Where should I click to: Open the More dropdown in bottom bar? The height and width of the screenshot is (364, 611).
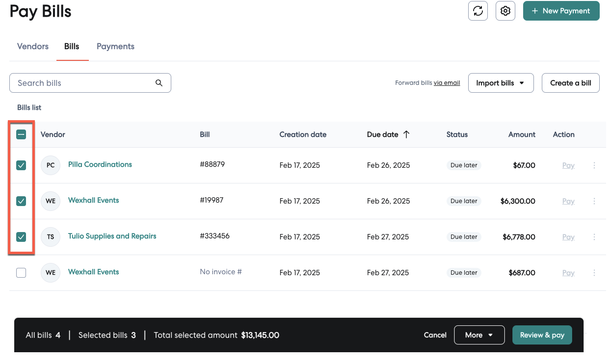click(479, 335)
